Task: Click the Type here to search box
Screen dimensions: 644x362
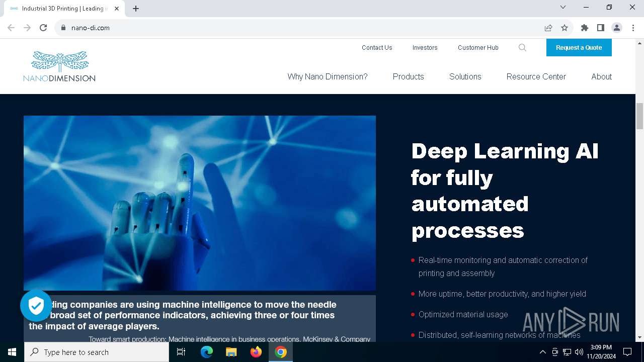Action: [x=97, y=352]
